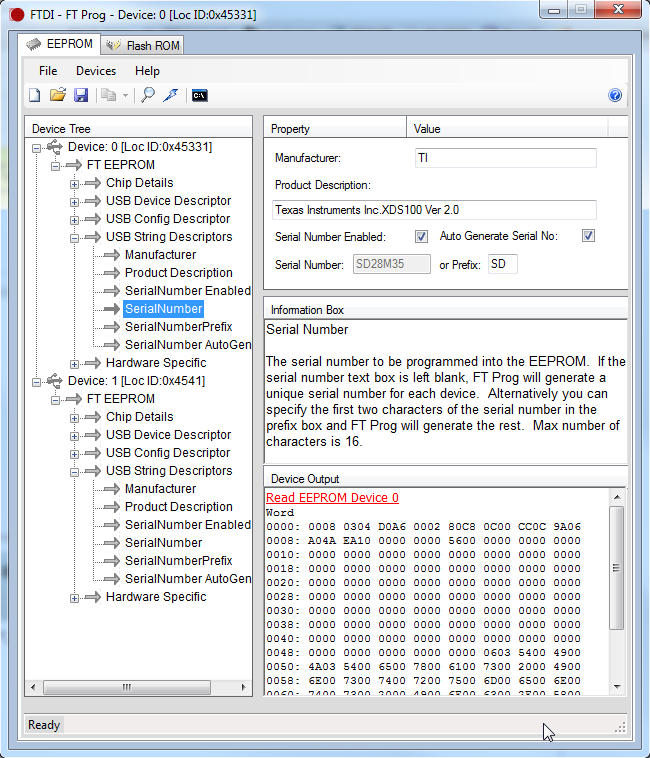Click the USB icon for Device 1
This screenshot has height=758, width=650.
point(55,380)
